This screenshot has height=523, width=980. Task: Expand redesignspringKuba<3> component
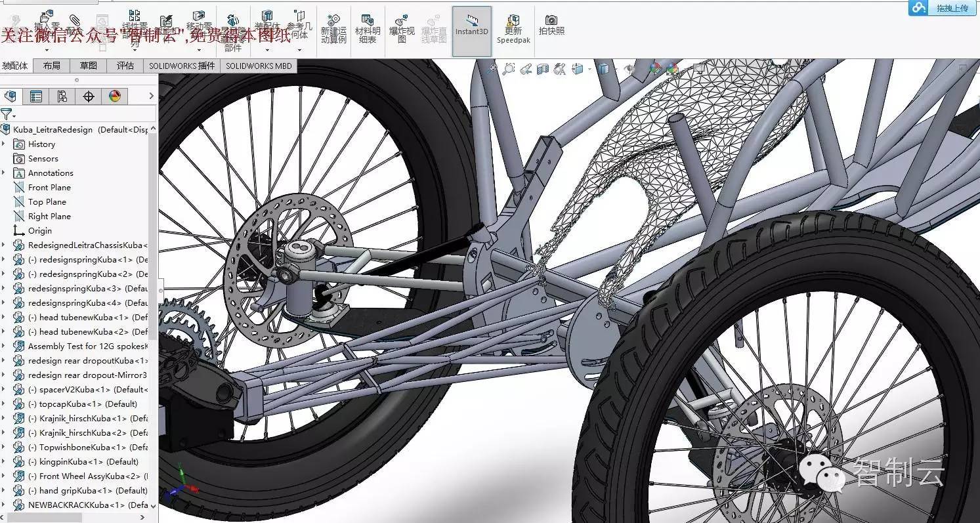point(4,289)
